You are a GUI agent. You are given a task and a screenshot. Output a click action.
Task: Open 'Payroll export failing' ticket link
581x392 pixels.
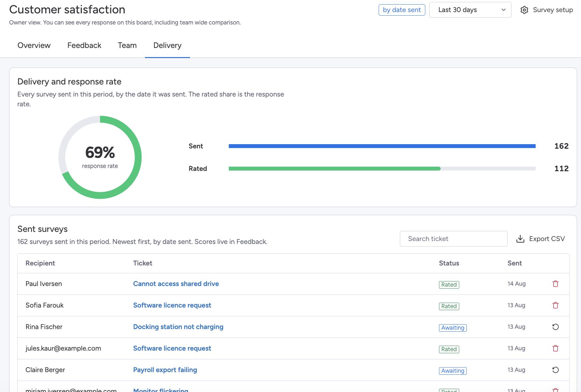(x=165, y=370)
